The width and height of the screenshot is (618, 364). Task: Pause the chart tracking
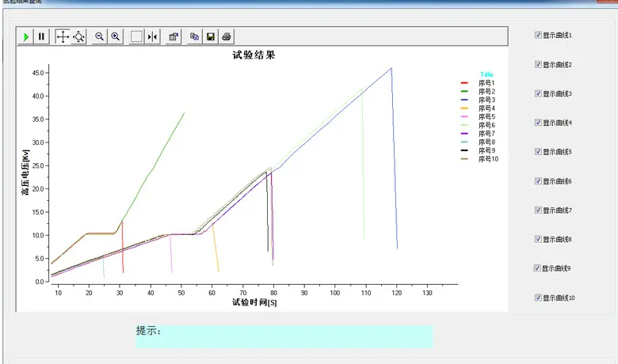42,36
